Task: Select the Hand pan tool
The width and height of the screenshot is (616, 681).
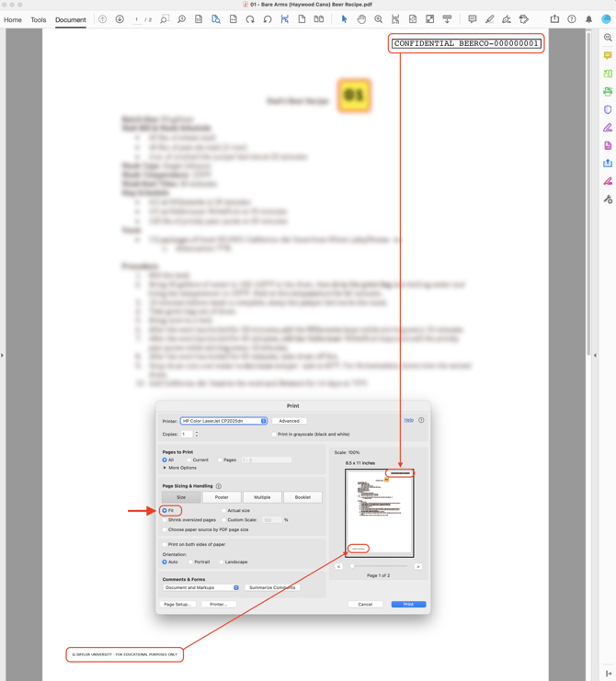Action: coord(361,19)
